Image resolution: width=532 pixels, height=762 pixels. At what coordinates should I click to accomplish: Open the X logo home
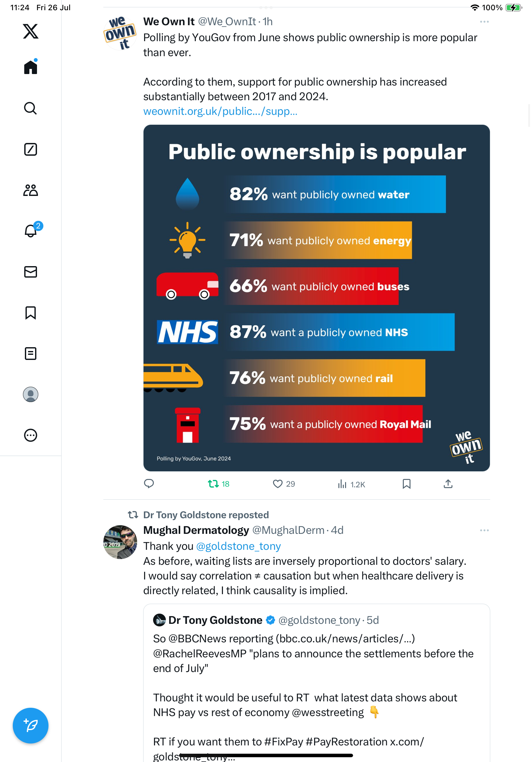[x=31, y=31]
